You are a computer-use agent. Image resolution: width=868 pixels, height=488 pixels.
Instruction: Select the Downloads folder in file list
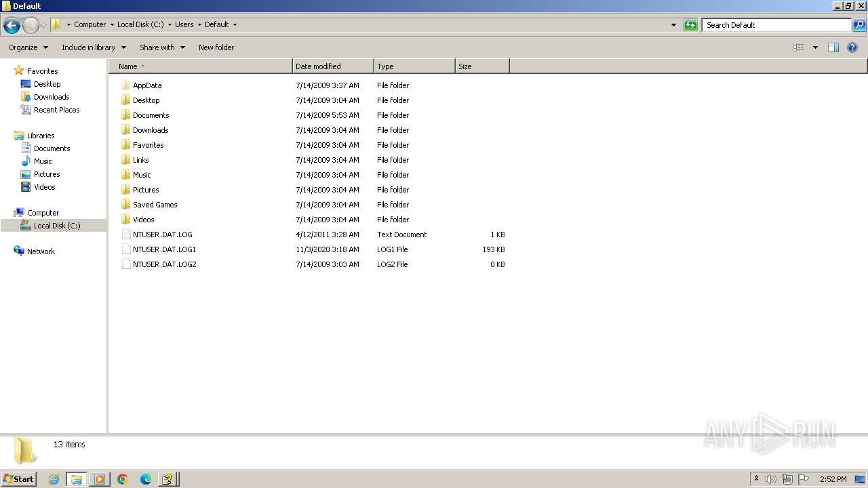(150, 130)
